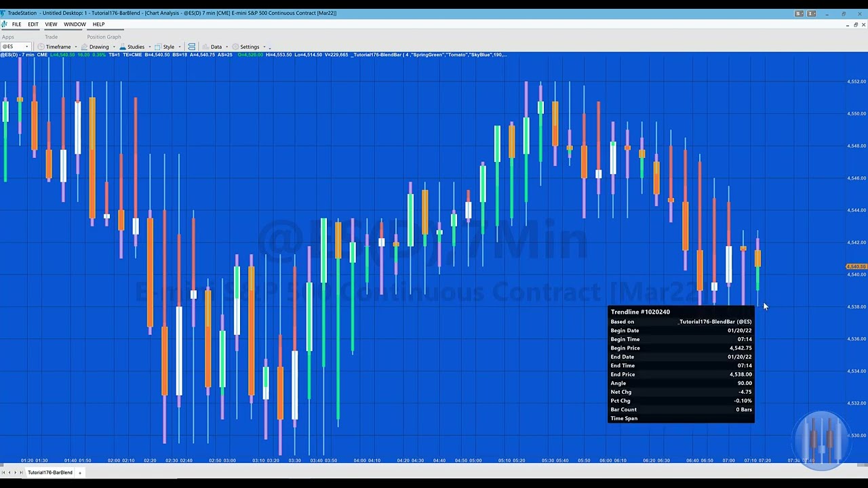868x488 pixels.
Task: Add a new workspace tab with plus
Action: [x=79, y=472]
